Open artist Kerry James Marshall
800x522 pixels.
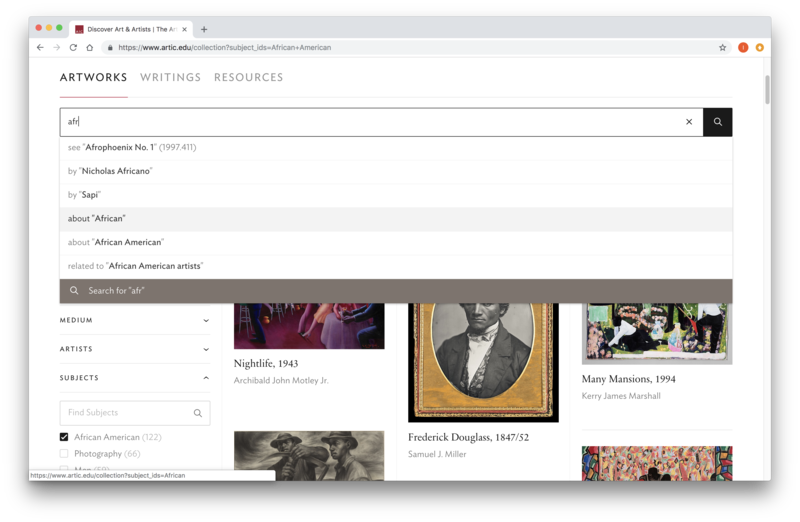[621, 396]
